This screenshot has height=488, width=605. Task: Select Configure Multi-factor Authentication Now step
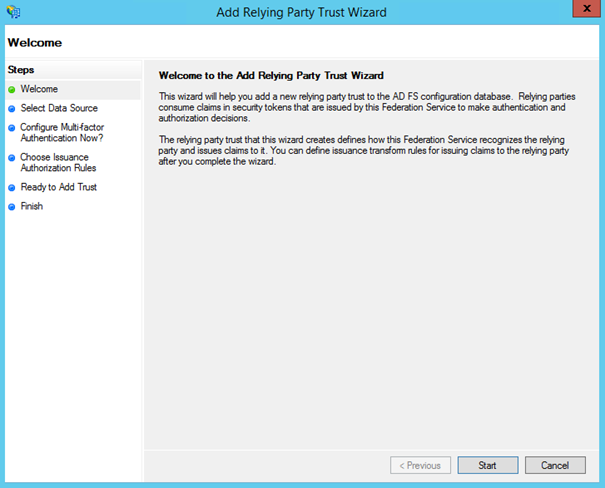[x=62, y=133]
